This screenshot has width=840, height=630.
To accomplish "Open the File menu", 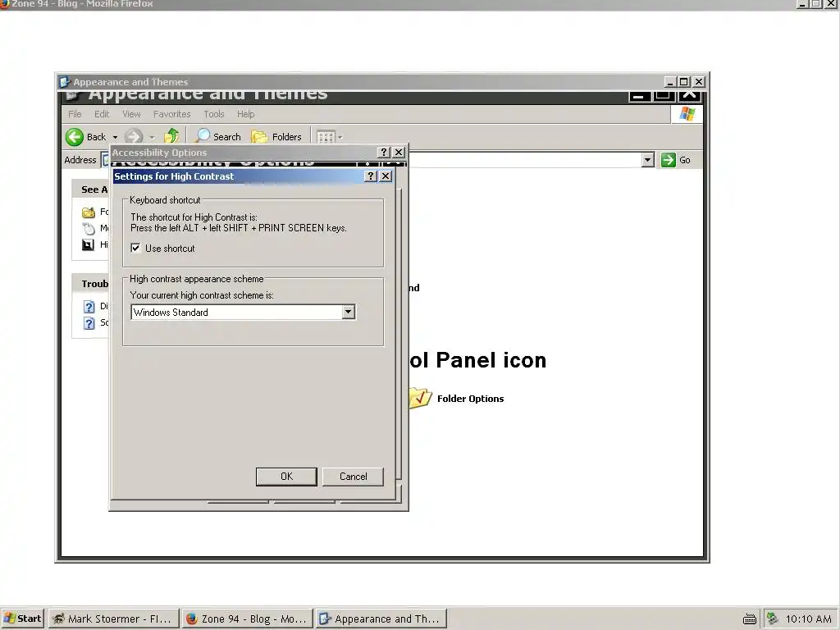I will [75, 114].
